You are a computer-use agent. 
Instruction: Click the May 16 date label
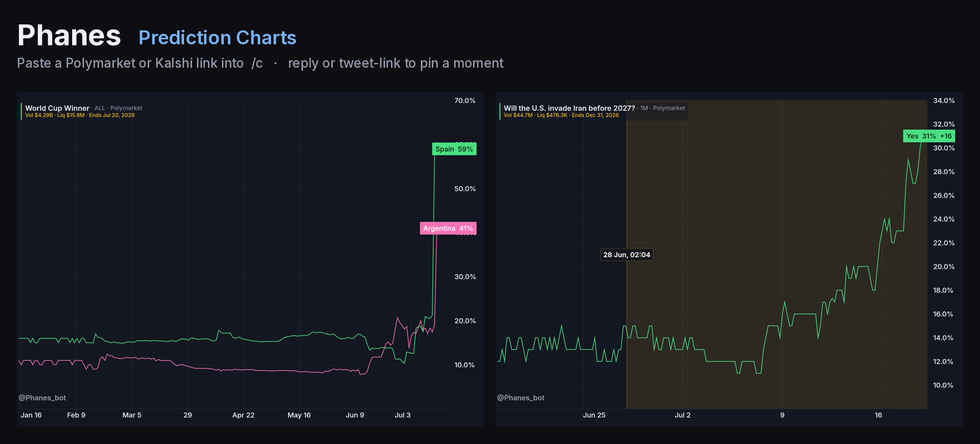pos(299,415)
